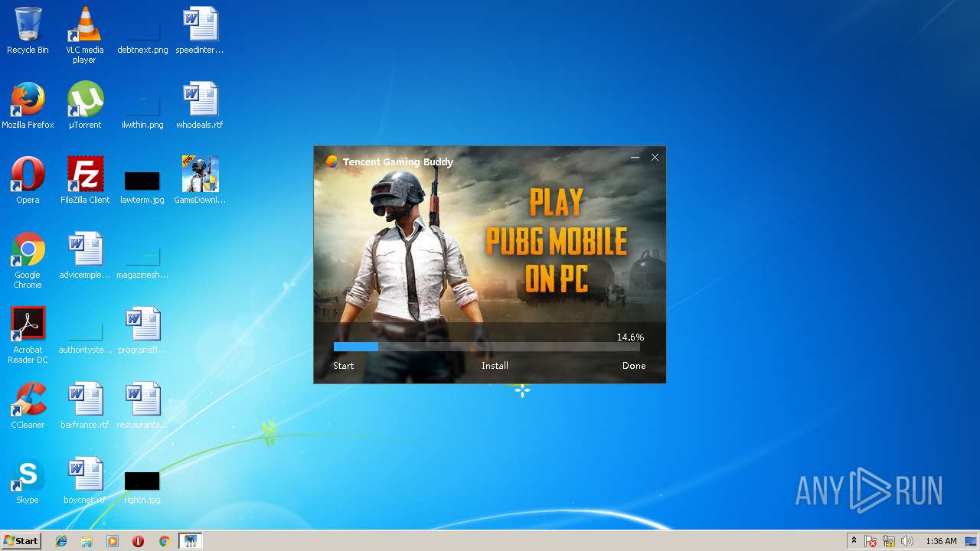
Task: Minimize the Tencent Gaming Buddy installer
Action: coord(635,158)
